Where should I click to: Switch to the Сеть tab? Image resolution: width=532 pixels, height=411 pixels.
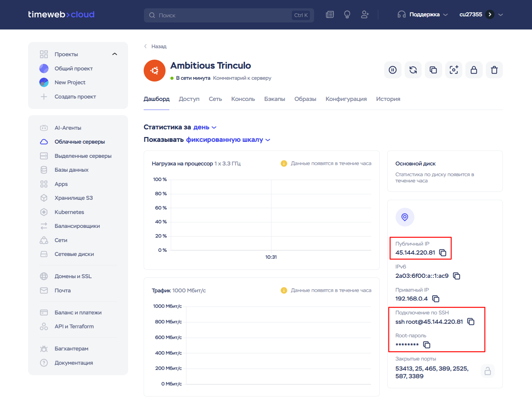click(x=215, y=99)
